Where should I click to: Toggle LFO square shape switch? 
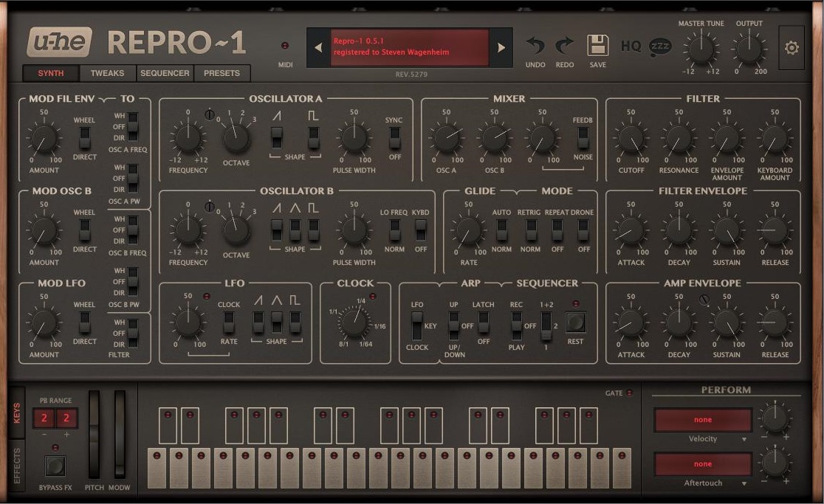pos(295,322)
